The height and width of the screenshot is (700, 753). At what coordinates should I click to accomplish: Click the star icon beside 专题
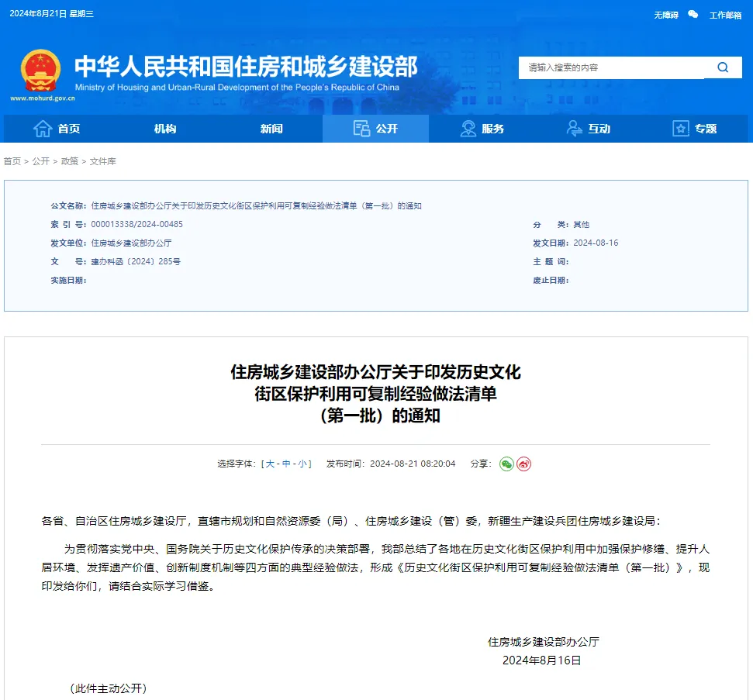[x=682, y=129]
